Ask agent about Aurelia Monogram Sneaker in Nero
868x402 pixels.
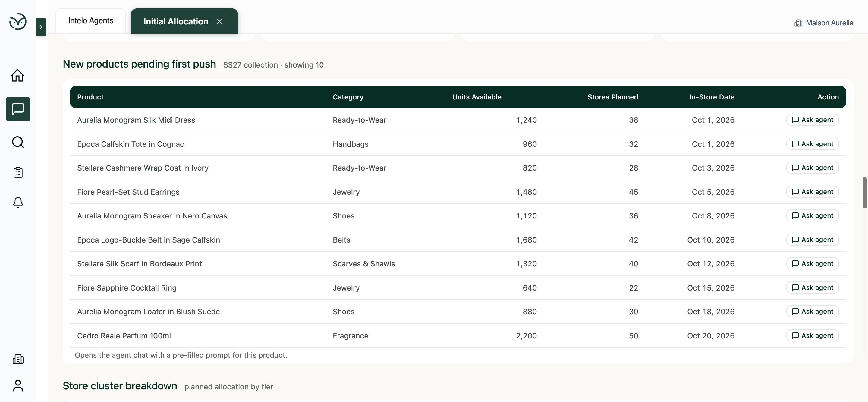coord(813,216)
